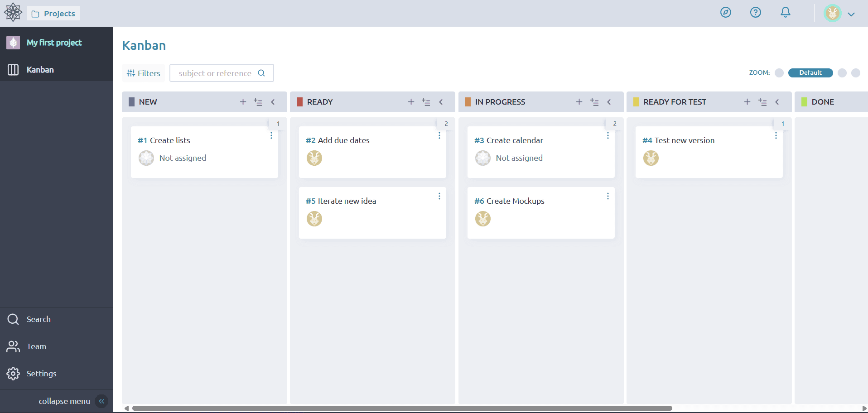Select the Default zoom level
This screenshot has width=868, height=413.
[x=810, y=73]
